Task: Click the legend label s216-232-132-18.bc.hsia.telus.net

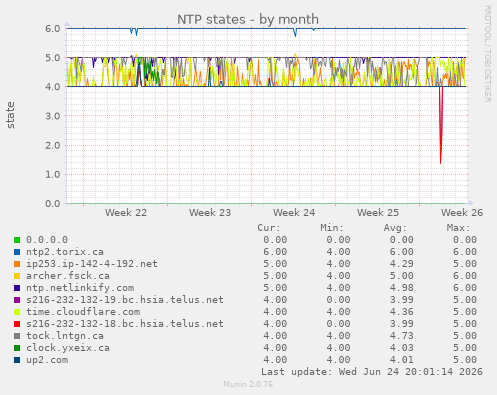Action: point(125,324)
